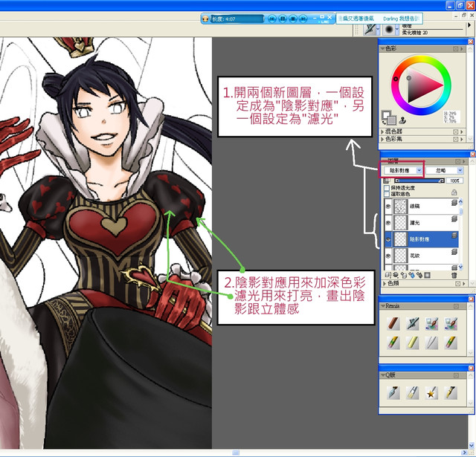The width and height of the screenshot is (476, 457).
Task: Select the third brush in the Remia palette top row
Action: tap(431, 323)
